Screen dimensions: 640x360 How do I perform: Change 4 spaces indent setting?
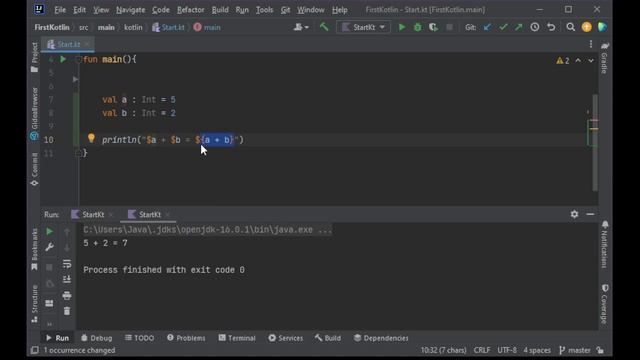click(537, 350)
